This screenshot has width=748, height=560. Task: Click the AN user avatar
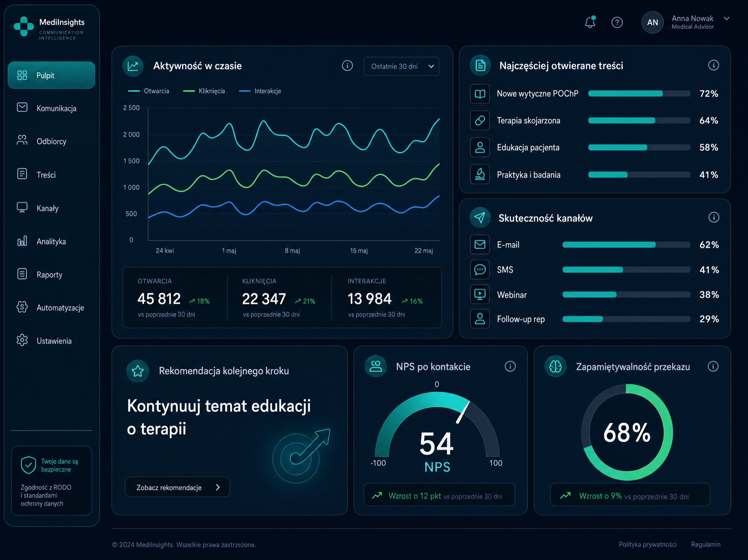pyautogui.click(x=652, y=22)
